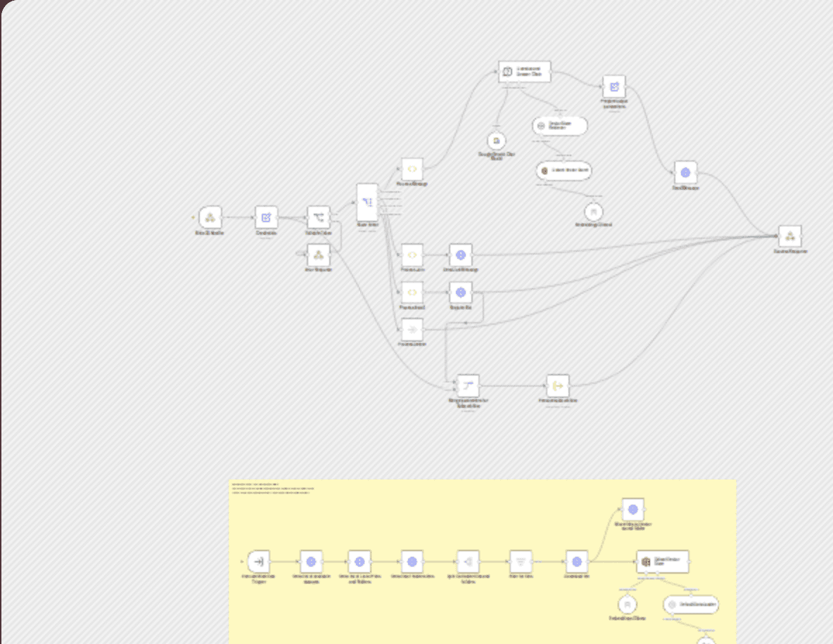Select the tall Switch router node with four outputs
This screenshot has height=644, width=833.
367,202
